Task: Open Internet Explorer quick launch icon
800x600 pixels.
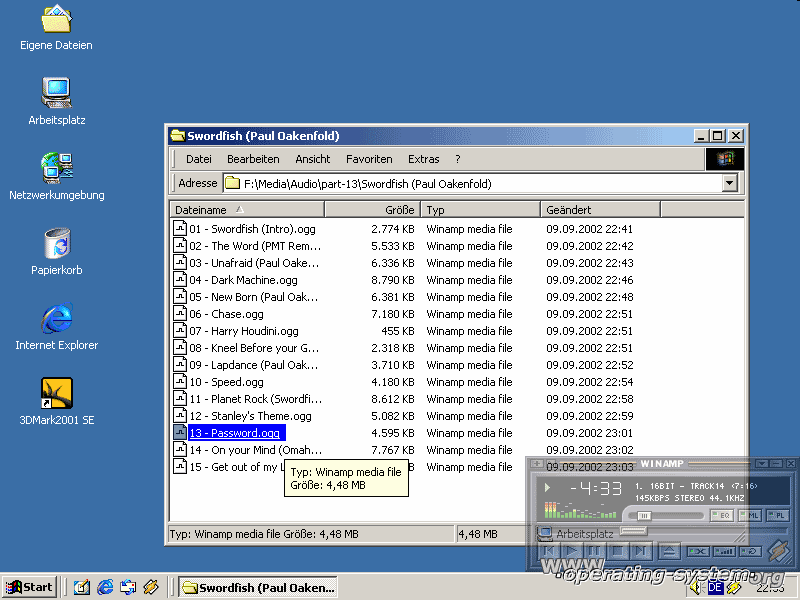Action: pos(105,587)
